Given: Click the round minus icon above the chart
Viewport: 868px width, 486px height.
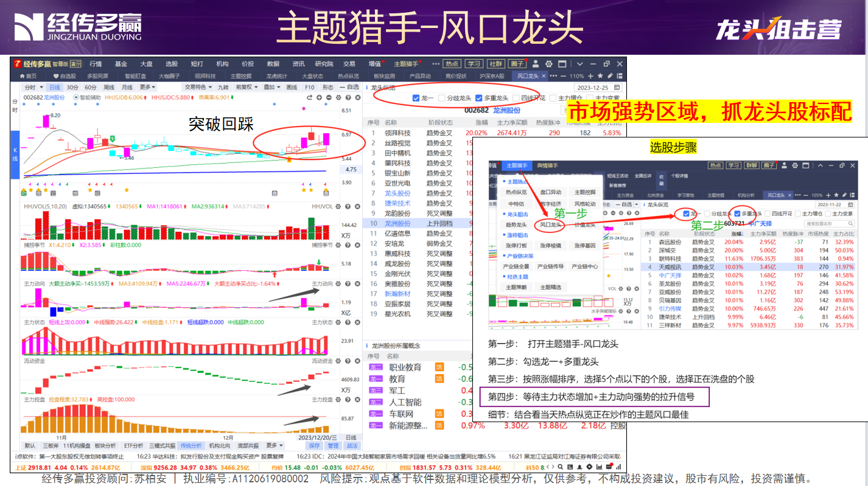Looking at the screenshot, I should (x=329, y=97).
